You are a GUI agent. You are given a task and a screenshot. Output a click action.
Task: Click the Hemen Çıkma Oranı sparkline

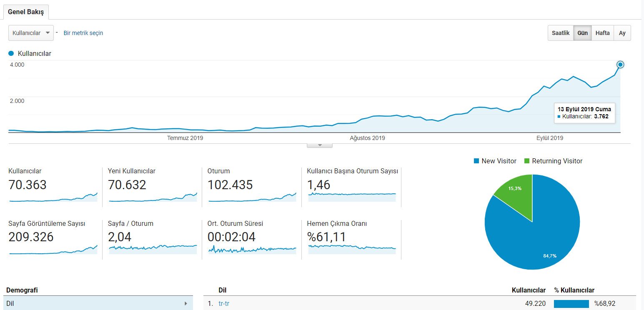click(352, 249)
